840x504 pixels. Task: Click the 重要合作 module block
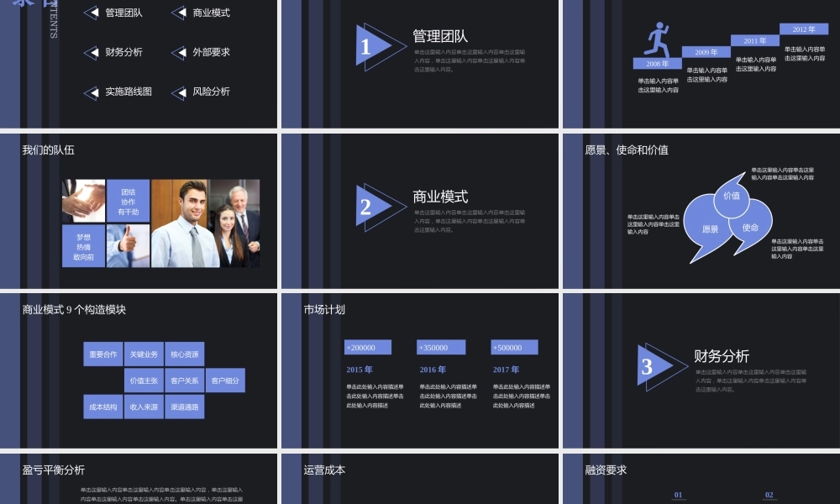click(102, 354)
